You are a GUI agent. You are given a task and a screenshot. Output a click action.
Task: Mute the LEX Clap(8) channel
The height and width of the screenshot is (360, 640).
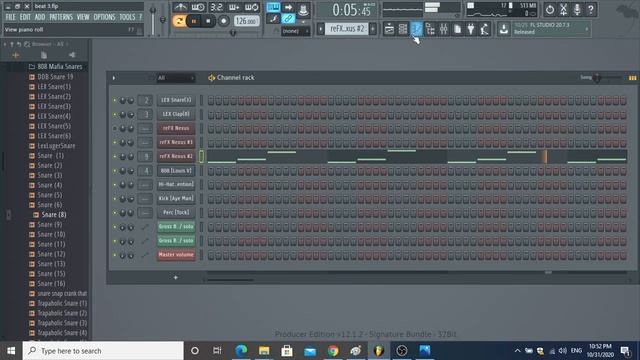point(115,115)
